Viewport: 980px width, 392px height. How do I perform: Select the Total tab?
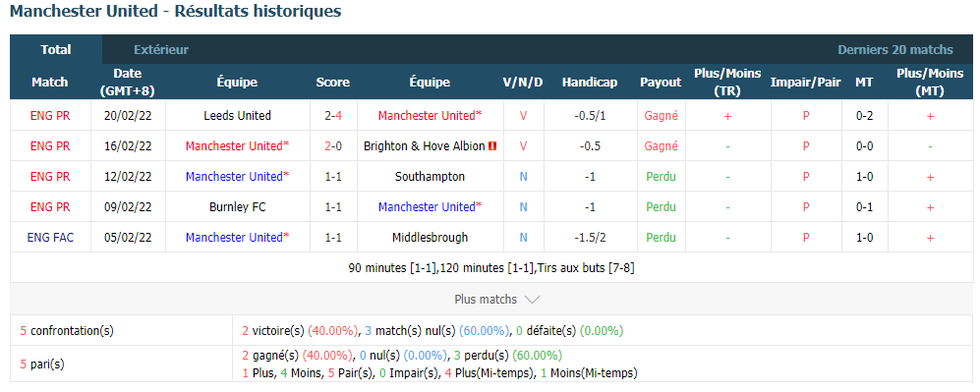pyautogui.click(x=56, y=50)
